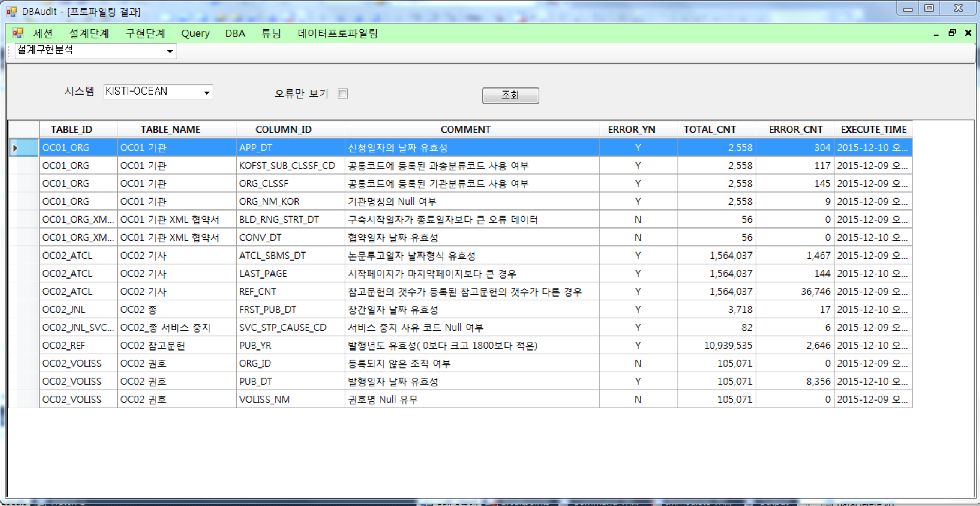Click comment 등록되지 않은 조직 여부
This screenshot has width=980, height=506.
tap(472, 364)
